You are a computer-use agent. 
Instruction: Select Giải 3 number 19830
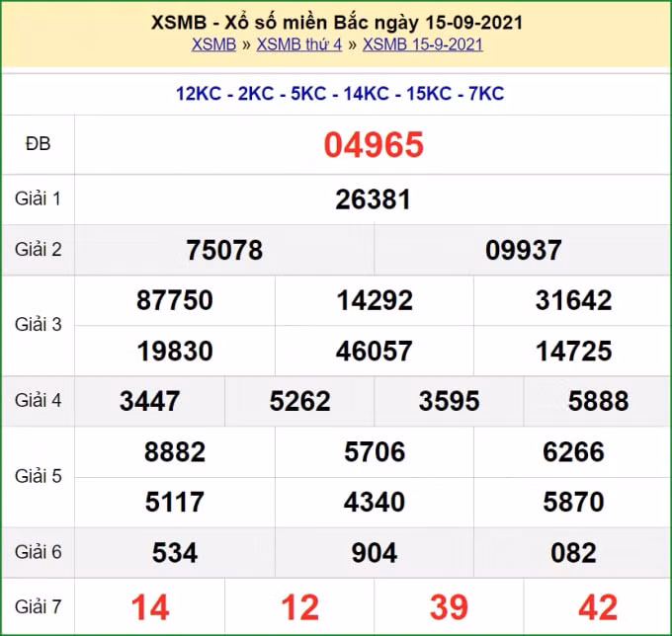point(175,352)
